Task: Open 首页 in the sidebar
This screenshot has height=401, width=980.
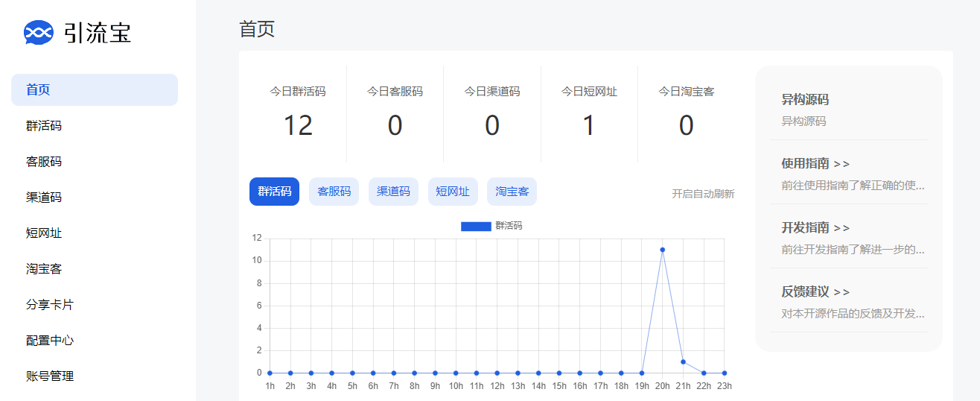Action: click(x=94, y=90)
